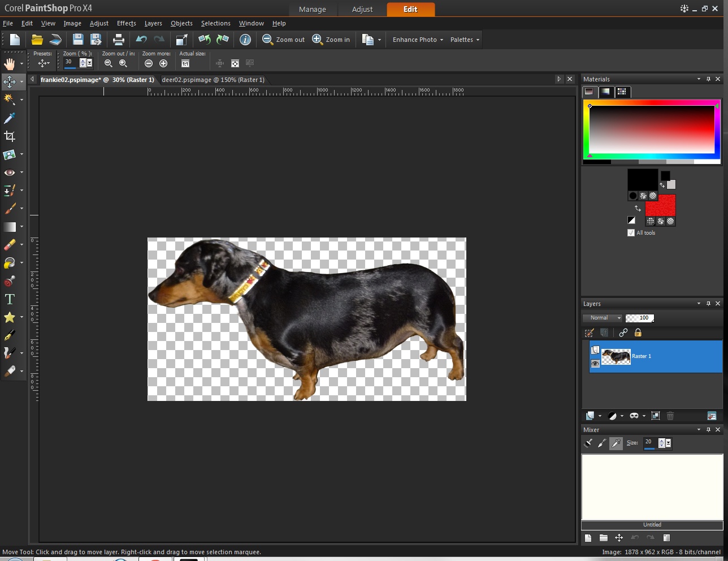Image resolution: width=728 pixels, height=561 pixels.
Task: Expand the Enhance Photo dropdown
Action: point(418,40)
